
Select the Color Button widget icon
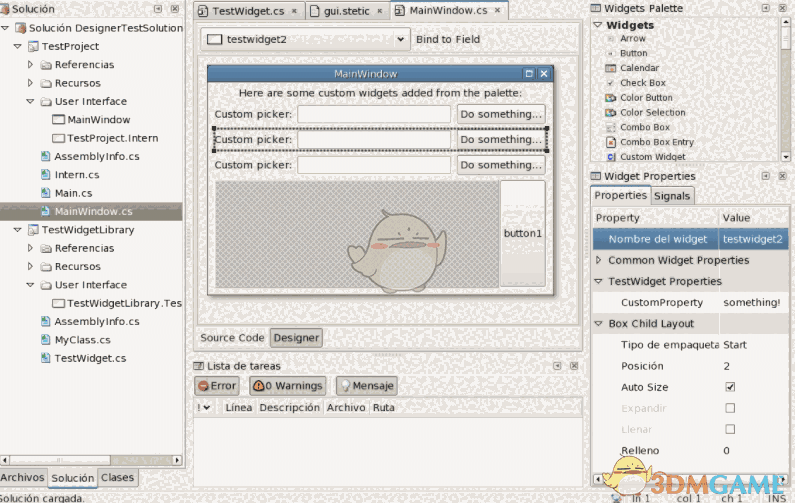[x=610, y=98]
